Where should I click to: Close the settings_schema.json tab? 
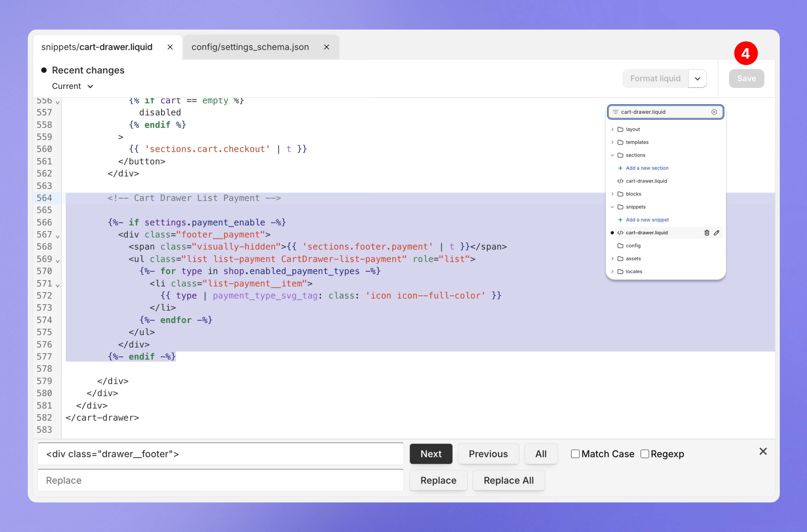(x=326, y=47)
